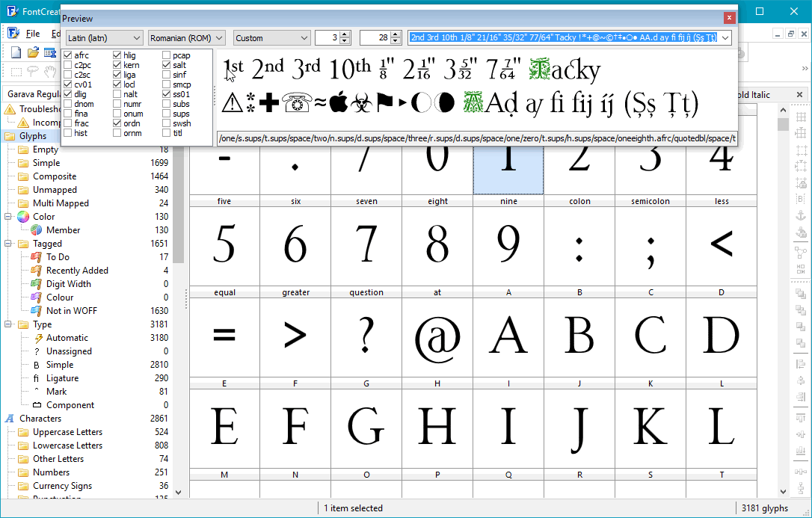Select the Uppercase Letters folder
Image resolution: width=812 pixels, height=518 pixels.
(67, 432)
